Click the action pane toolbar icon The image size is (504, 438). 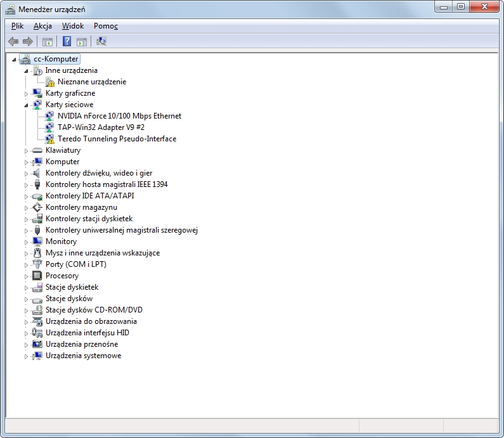pos(82,41)
